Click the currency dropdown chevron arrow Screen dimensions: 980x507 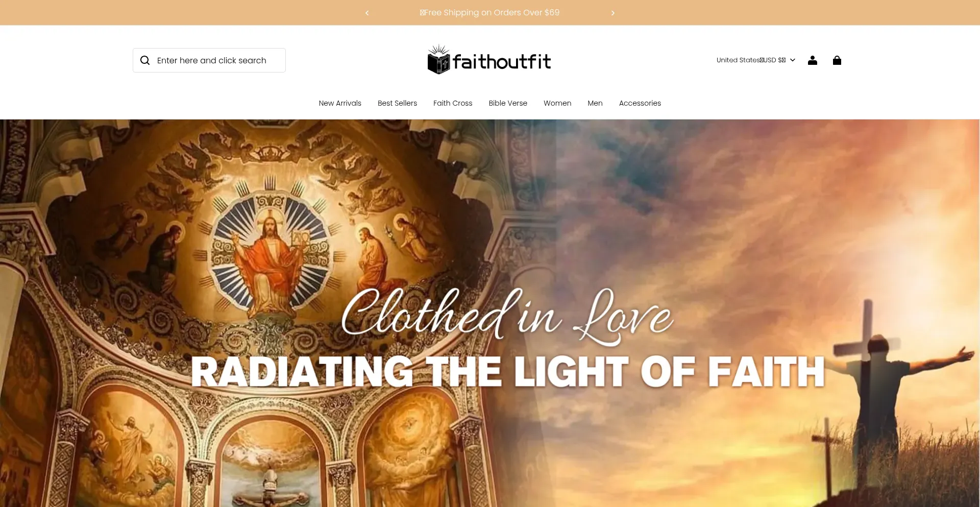click(x=793, y=60)
